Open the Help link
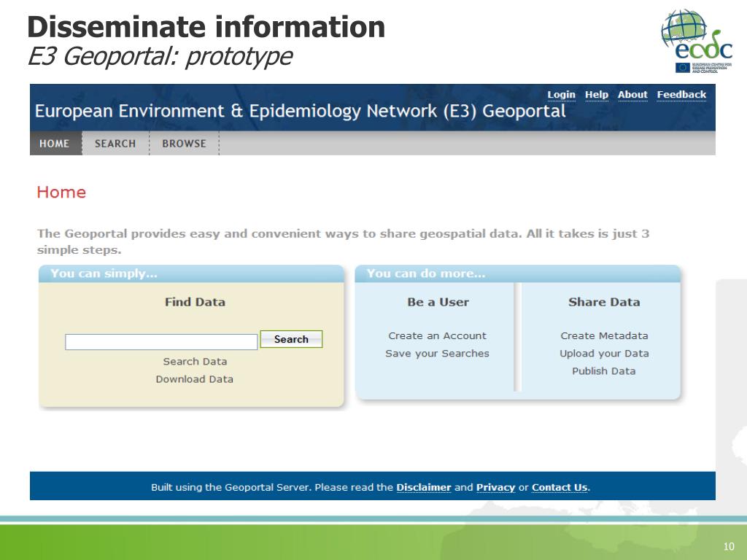The height and width of the screenshot is (560, 747). (x=597, y=95)
